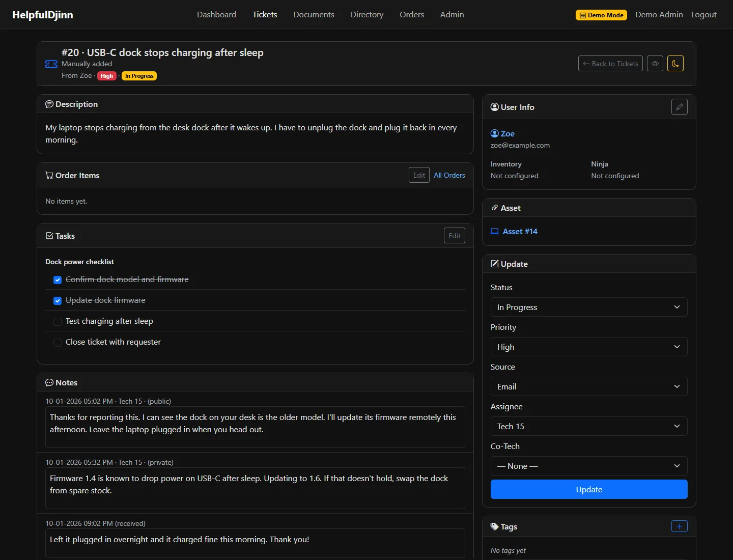Image resolution: width=733 pixels, height=560 pixels.
Task: Click Edit in the Order Items panel
Action: tap(419, 175)
